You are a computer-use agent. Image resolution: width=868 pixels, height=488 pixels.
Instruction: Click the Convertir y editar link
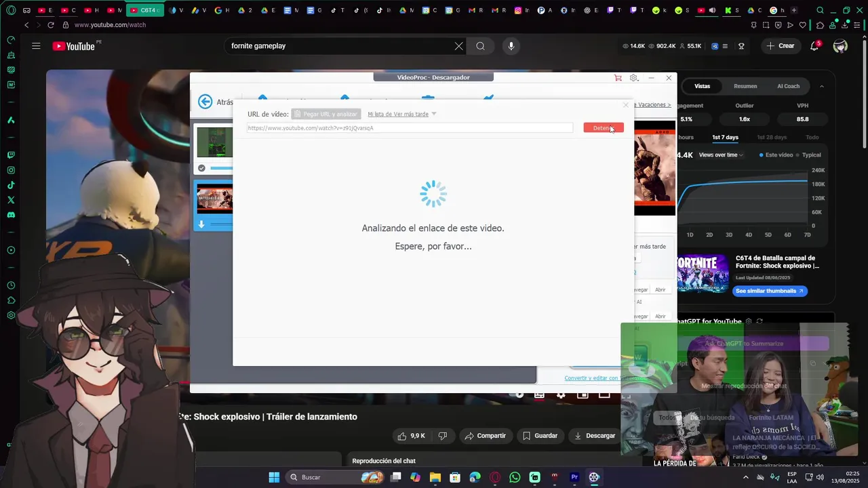point(591,378)
